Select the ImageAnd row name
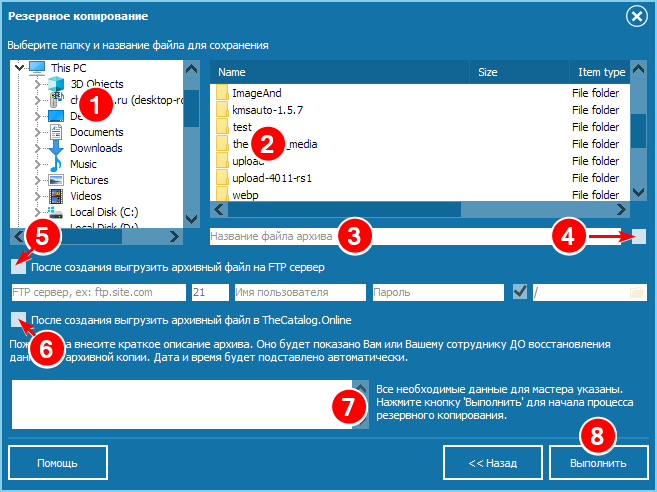 (257, 93)
